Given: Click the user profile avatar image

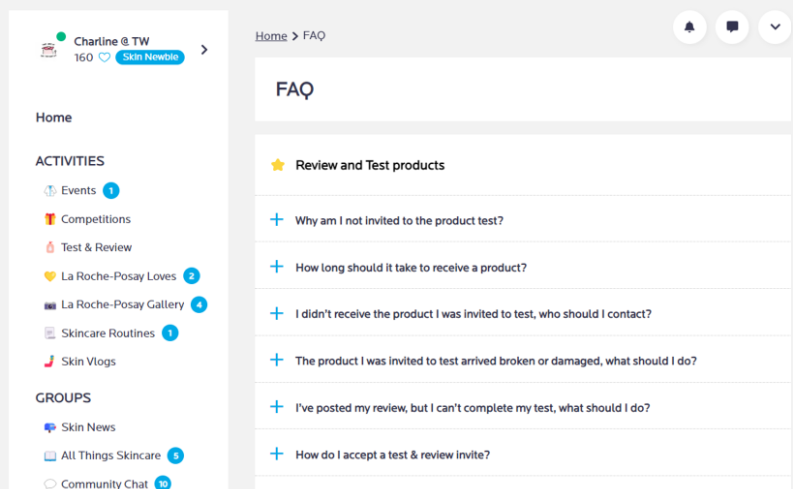Looking at the screenshot, I should click(x=49, y=49).
